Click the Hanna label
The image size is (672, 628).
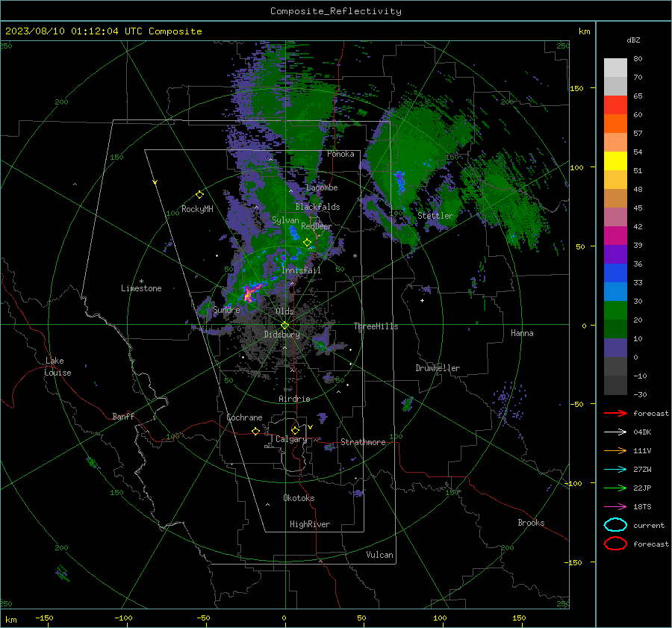tap(522, 333)
